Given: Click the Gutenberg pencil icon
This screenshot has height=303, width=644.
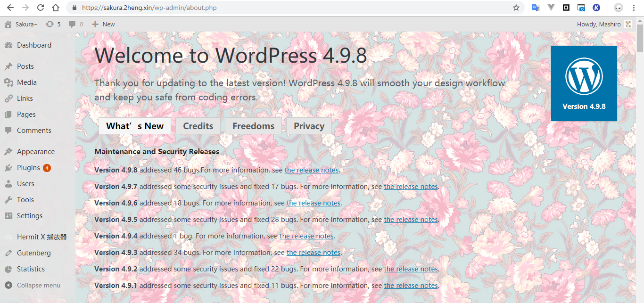Looking at the screenshot, I should [8, 253].
